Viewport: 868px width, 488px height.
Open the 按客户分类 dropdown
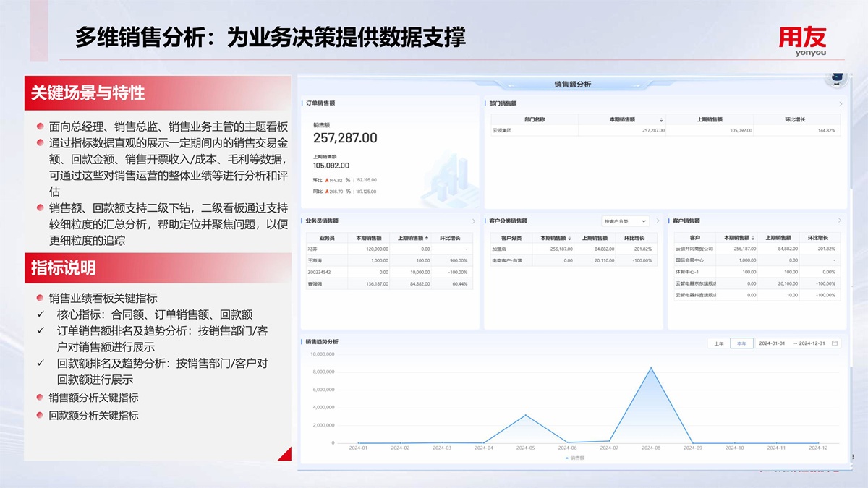[625, 221]
